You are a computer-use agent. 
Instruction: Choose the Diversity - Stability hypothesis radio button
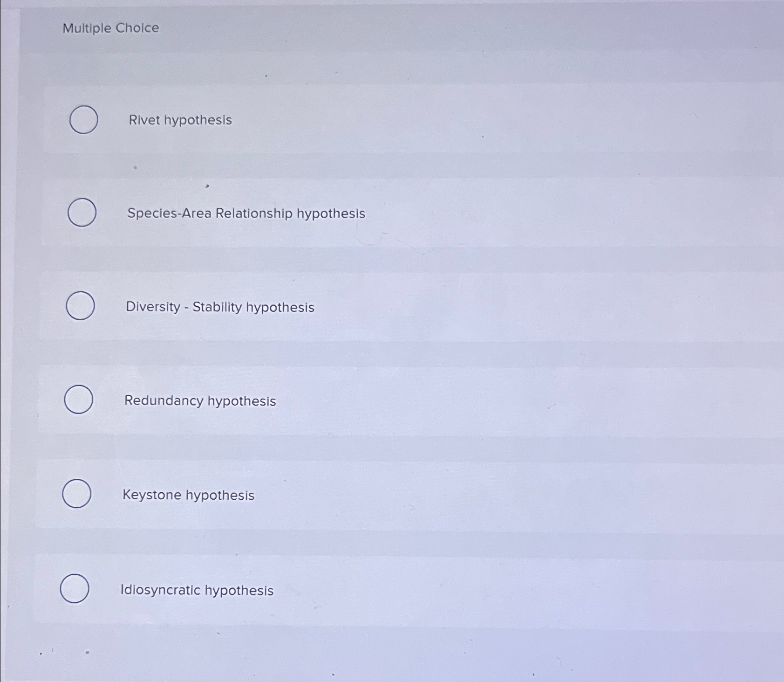coord(81,306)
